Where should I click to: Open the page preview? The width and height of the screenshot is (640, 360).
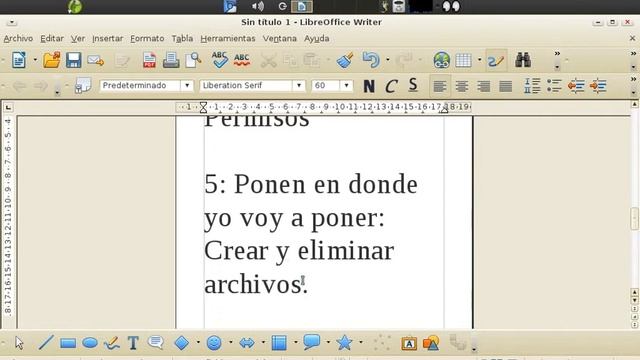(193, 60)
